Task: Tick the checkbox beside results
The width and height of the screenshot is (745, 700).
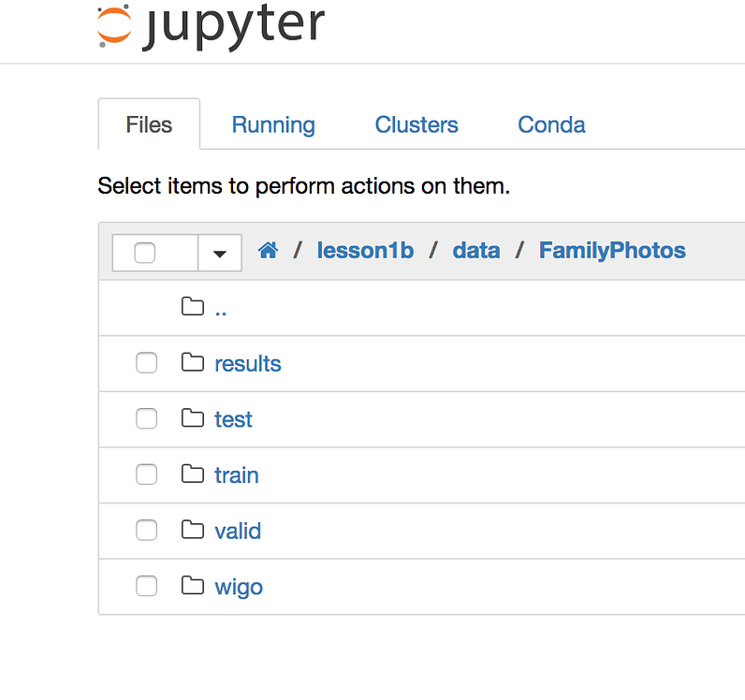Action: [147, 363]
